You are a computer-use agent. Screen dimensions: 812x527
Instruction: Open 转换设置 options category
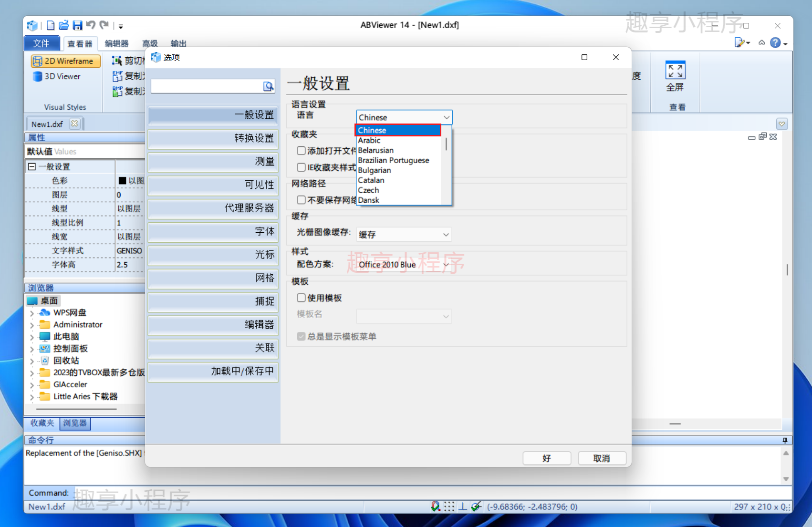pos(213,138)
